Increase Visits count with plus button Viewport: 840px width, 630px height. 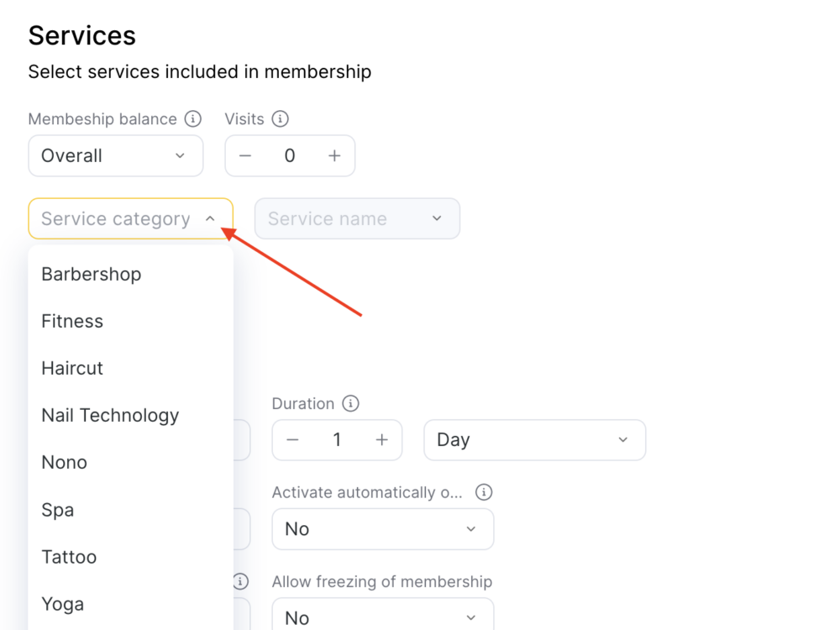tap(334, 156)
